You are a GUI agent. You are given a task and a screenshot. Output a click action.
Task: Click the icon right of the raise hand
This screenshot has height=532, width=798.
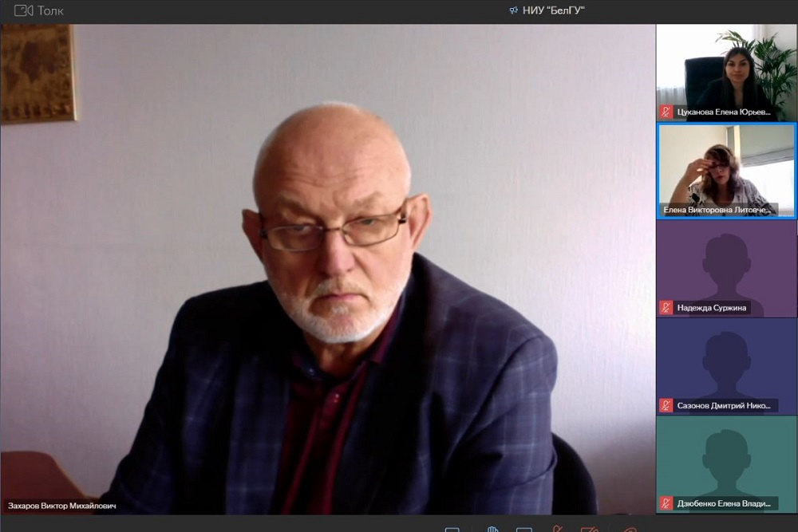point(524,528)
